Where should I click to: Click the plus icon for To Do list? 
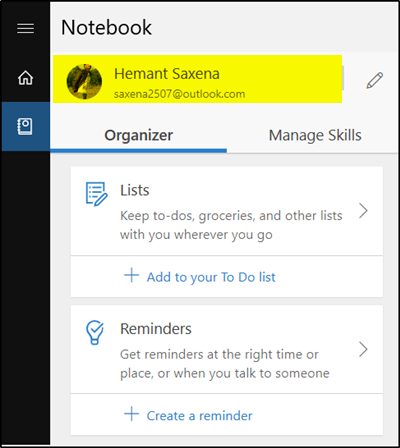pos(131,276)
